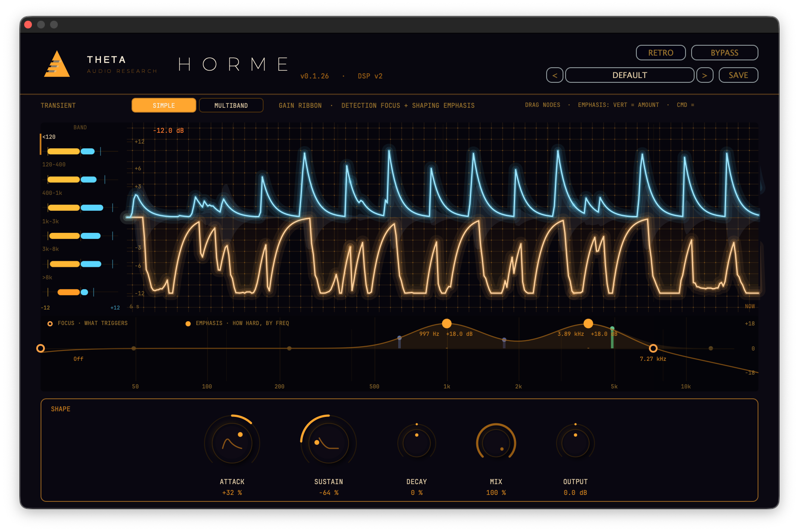Image resolution: width=799 pixels, height=532 pixels.
Task: Adjust the Sustain knob
Action: [329, 443]
